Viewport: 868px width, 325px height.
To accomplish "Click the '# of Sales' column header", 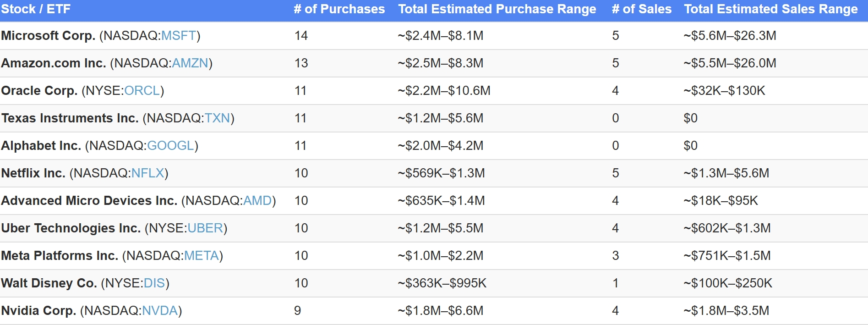I will click(642, 9).
